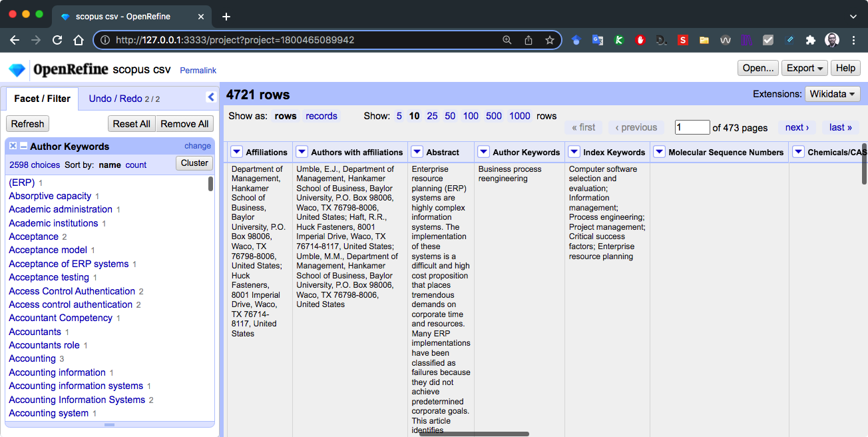
Task: Show 25 rows per page
Action: (432, 116)
